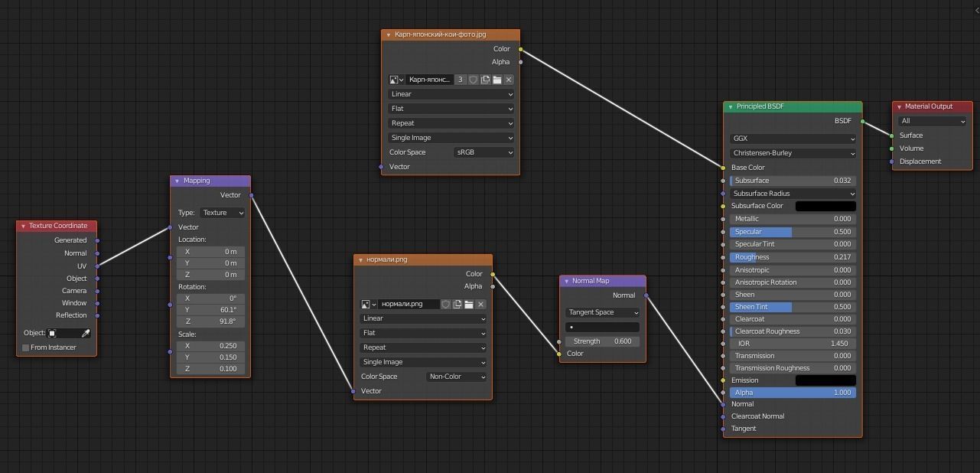Open Flat projection dropdown in нормали.png node
The height and width of the screenshot is (473, 980).
(x=423, y=333)
